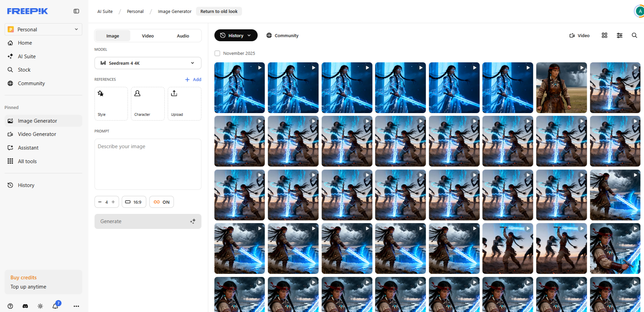This screenshot has height=312, width=644.
Task: Check the November 2025 checkbox
Action: point(217,53)
